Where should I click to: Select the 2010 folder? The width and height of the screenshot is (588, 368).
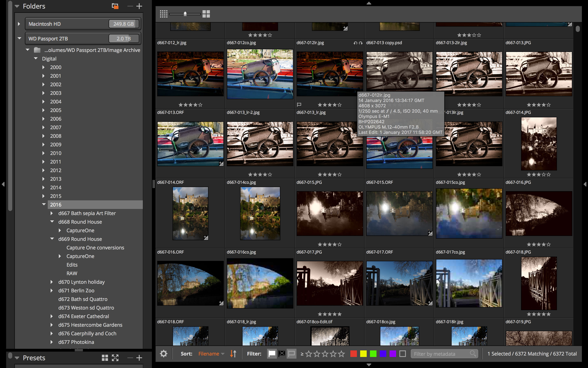point(56,153)
